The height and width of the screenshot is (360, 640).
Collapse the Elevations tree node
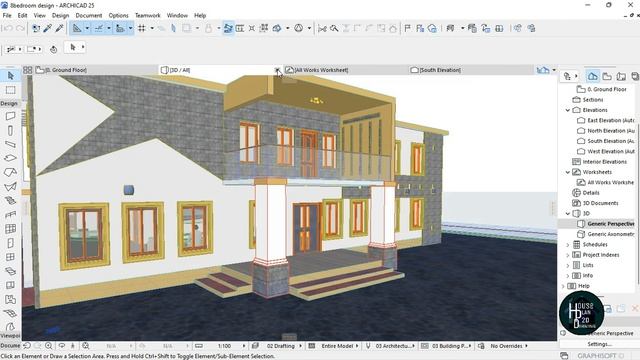tap(568, 110)
